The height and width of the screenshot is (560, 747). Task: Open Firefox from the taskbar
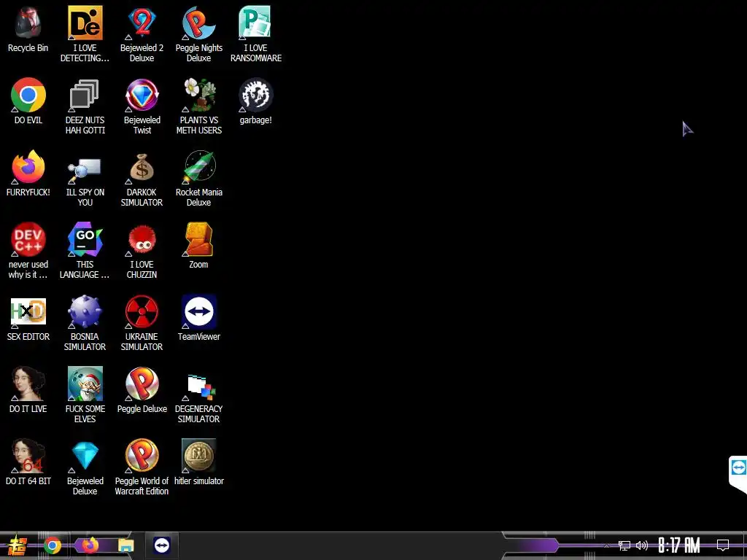pos(90,545)
